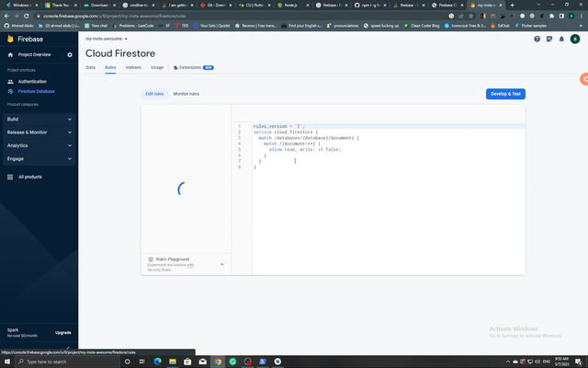Open Firestore Database in sidebar
Screen dimensions: 588x368
[x=36, y=91]
